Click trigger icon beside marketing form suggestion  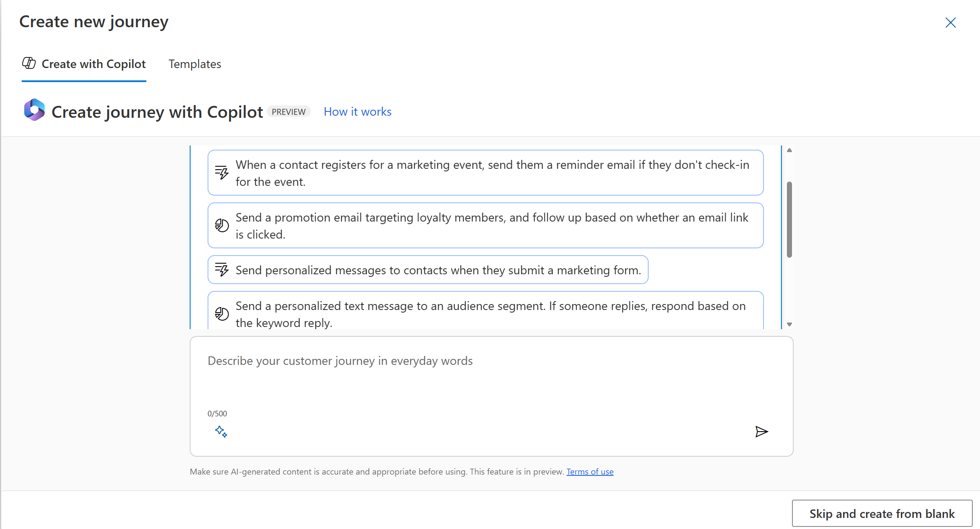pos(222,270)
